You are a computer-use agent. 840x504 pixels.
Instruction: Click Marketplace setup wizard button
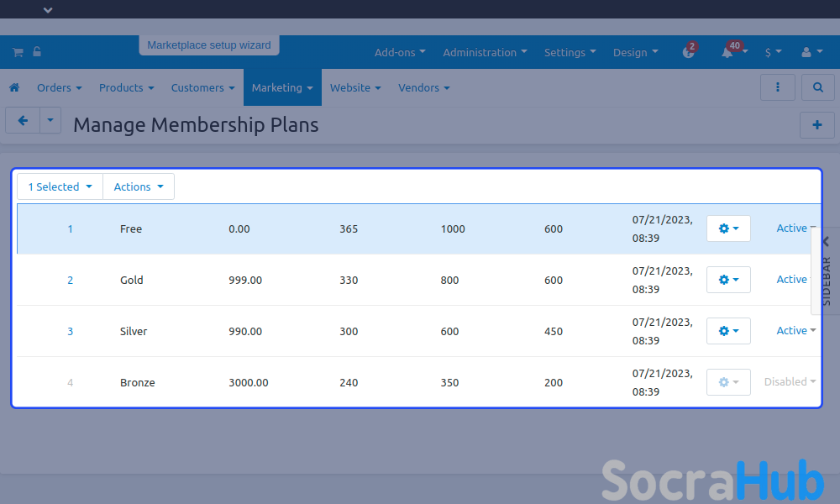pos(209,45)
